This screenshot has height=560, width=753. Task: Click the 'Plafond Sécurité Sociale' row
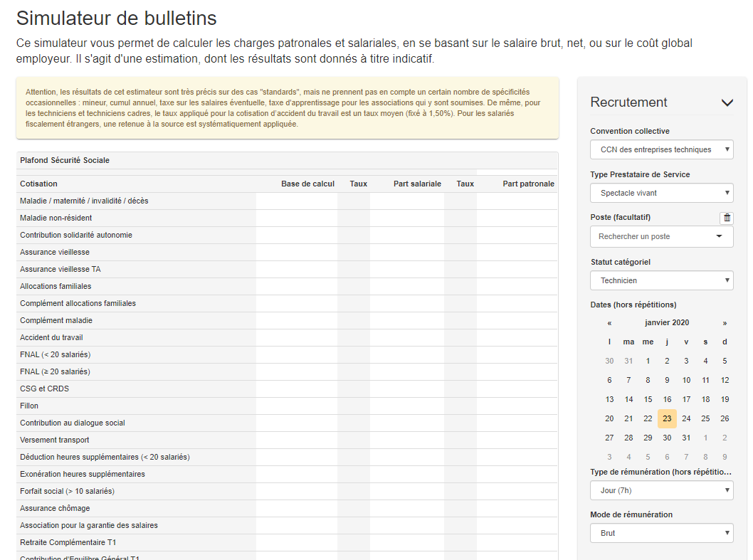(x=287, y=160)
